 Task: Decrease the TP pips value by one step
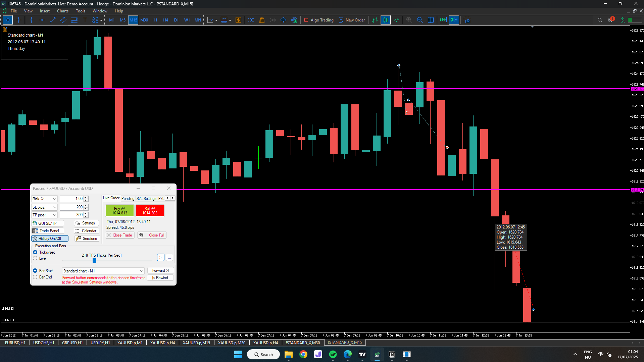pyautogui.click(x=86, y=216)
